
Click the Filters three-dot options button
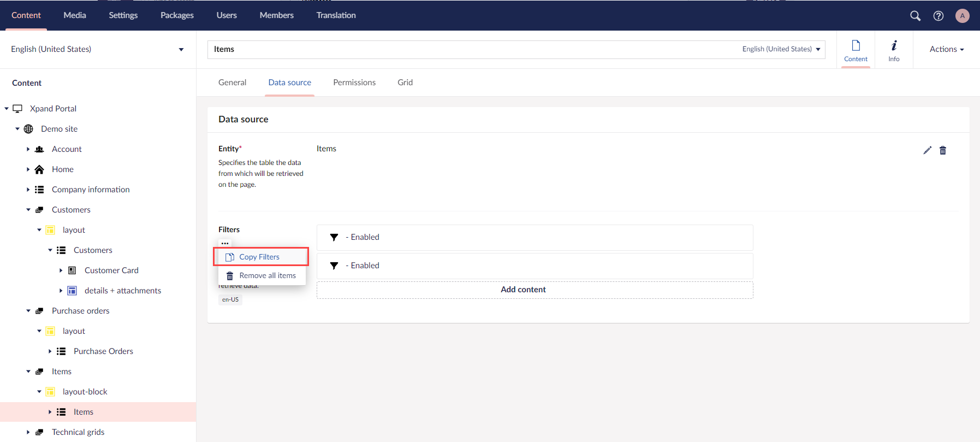click(x=225, y=243)
